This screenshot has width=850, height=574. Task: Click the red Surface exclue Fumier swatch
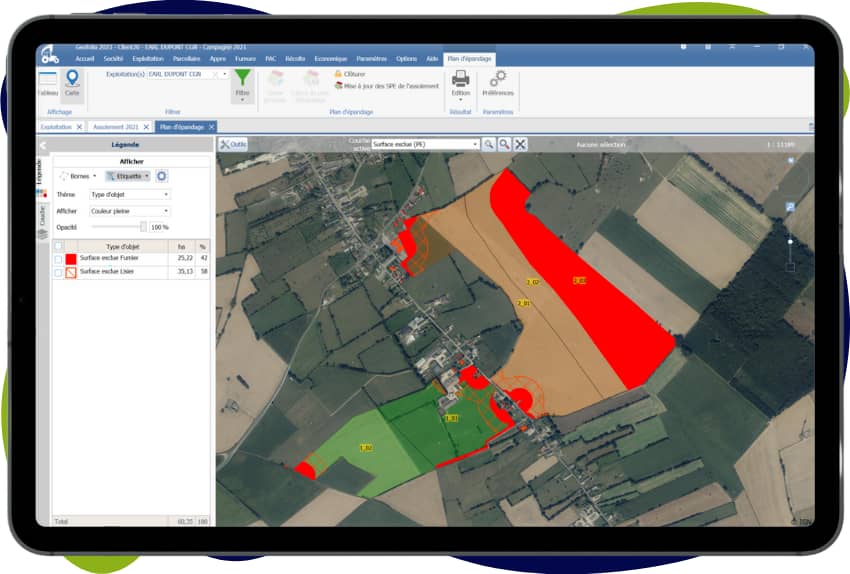pyautogui.click(x=71, y=259)
